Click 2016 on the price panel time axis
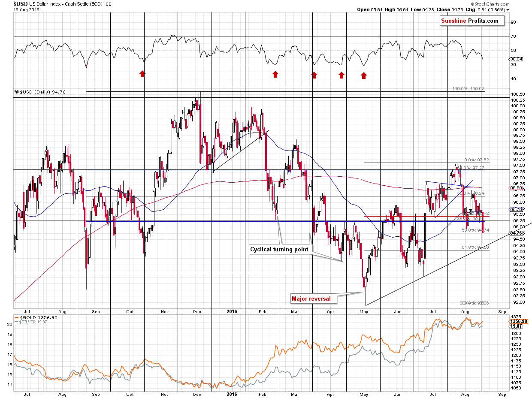 tap(232, 311)
